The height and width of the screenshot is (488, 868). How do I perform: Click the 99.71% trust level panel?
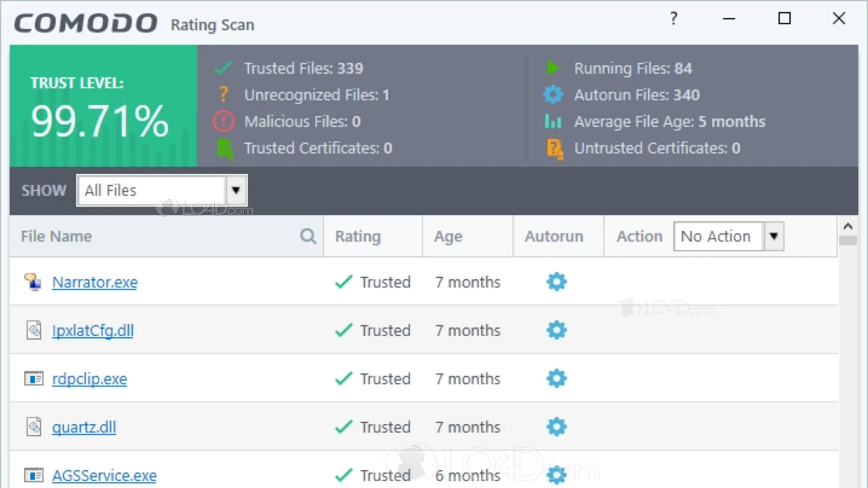coord(103,106)
